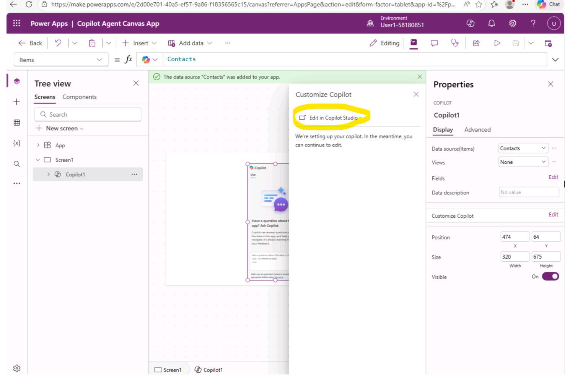The width and height of the screenshot is (588, 378).
Task: Open the Comments icon in toolbar
Action: pos(434,43)
